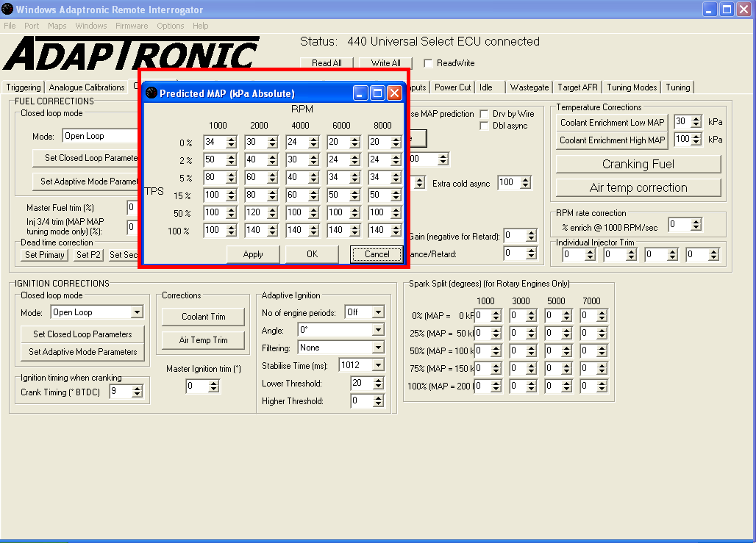
Task: Switch to Target AFR tab
Action: [x=577, y=87]
